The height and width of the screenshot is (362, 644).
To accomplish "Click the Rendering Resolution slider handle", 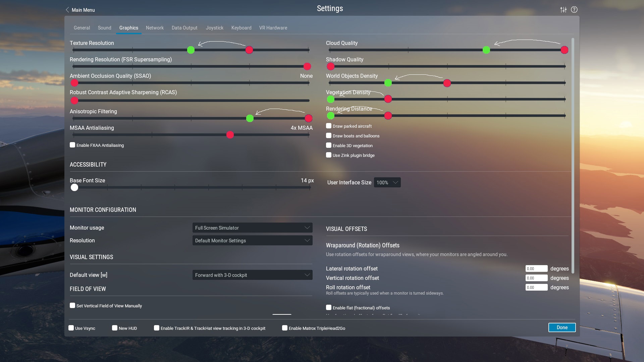I will pos(307,66).
